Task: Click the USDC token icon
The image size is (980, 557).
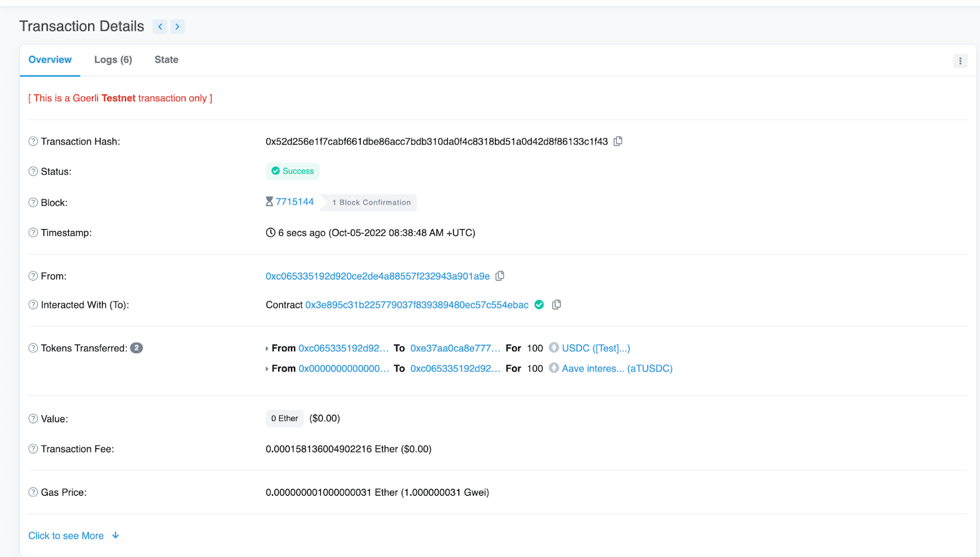Action: click(x=554, y=347)
